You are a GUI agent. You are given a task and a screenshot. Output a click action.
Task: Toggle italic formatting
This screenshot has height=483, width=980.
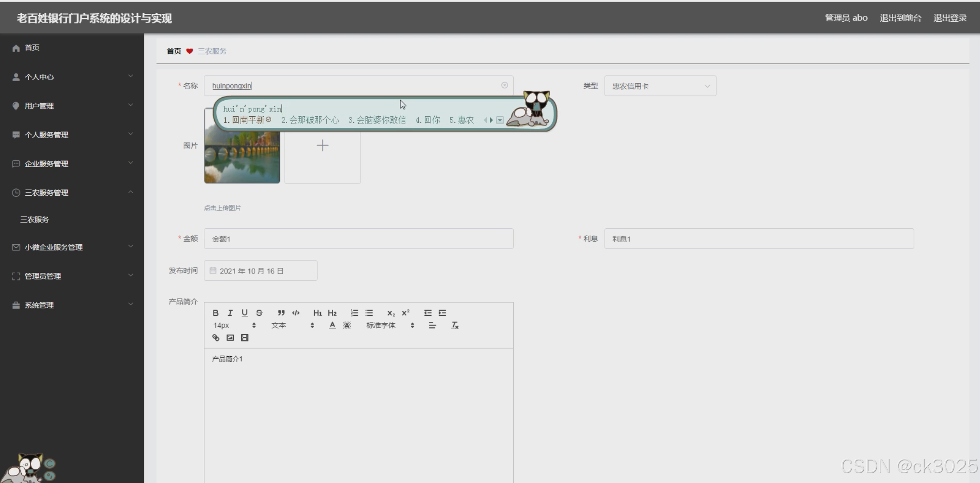(230, 313)
